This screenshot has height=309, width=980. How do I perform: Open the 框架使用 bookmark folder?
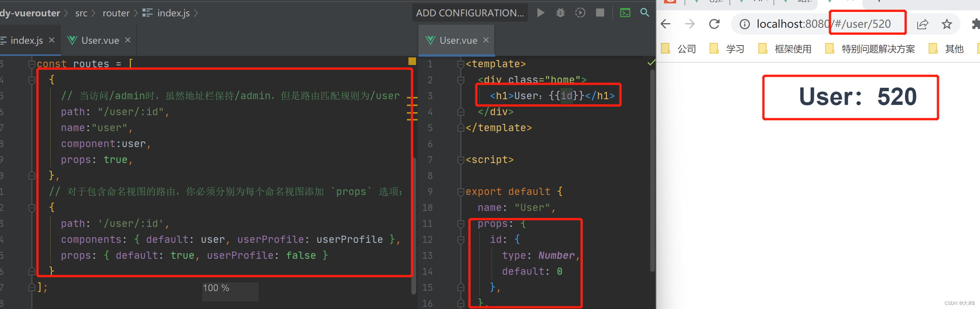coord(785,49)
